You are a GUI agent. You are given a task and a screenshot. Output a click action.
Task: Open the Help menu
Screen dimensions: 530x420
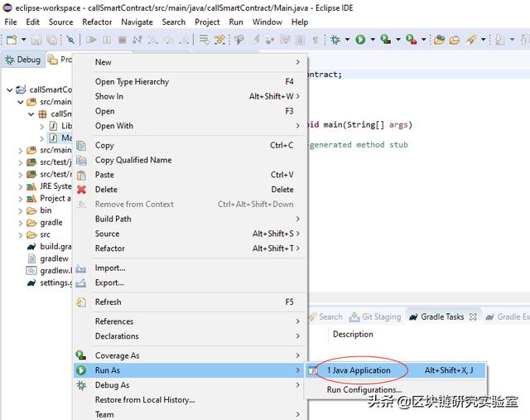(300, 22)
